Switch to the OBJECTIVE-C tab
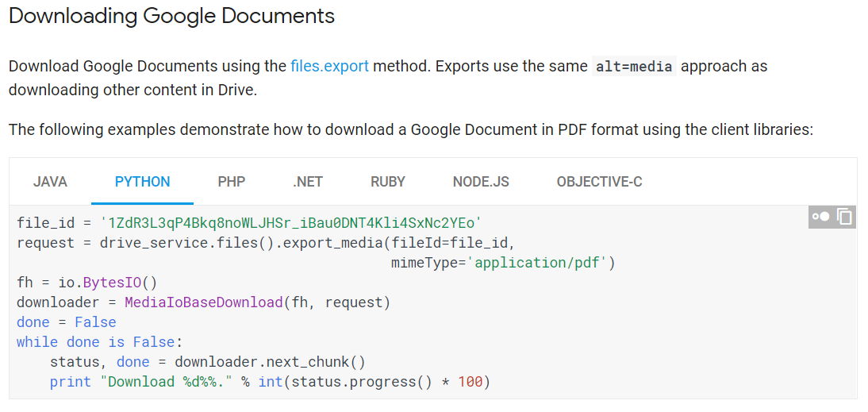Viewport: 868px width, 412px height. 600,182
